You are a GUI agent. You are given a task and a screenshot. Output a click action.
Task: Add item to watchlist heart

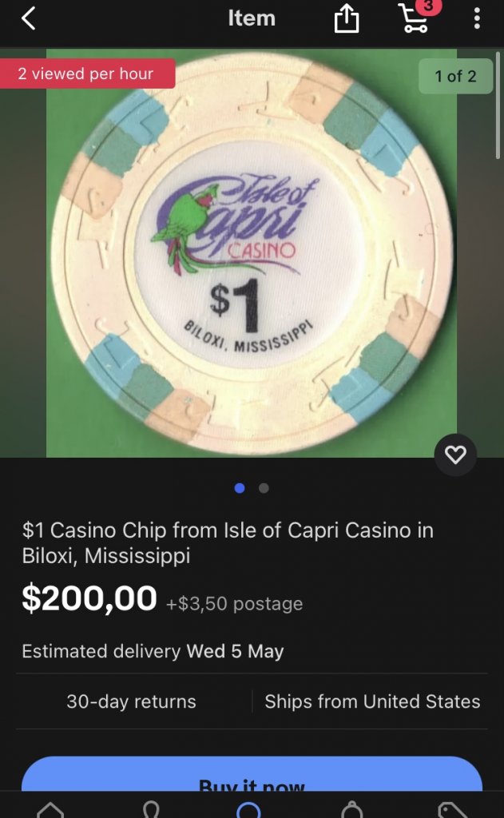click(x=455, y=455)
